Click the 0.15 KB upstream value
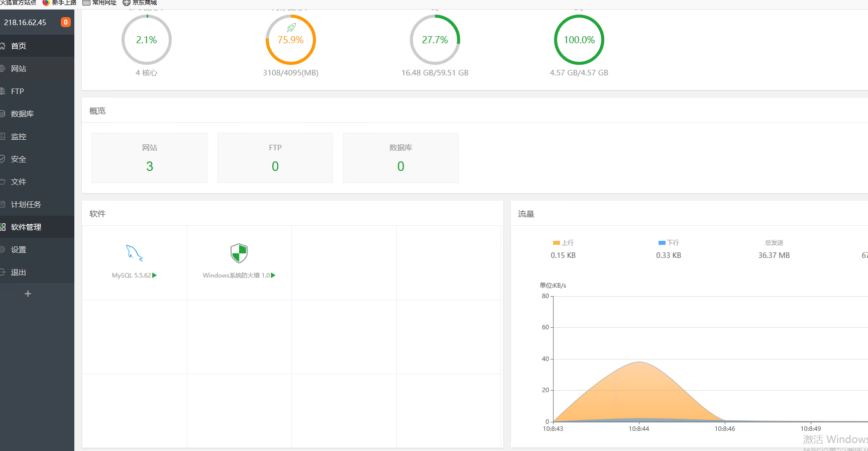The image size is (868, 451). click(x=563, y=255)
